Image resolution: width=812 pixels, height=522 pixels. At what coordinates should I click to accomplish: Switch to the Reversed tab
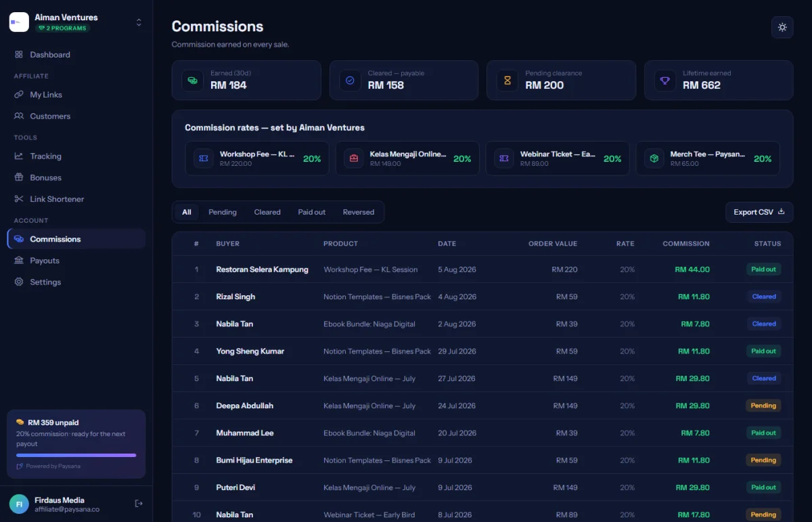[x=359, y=212]
